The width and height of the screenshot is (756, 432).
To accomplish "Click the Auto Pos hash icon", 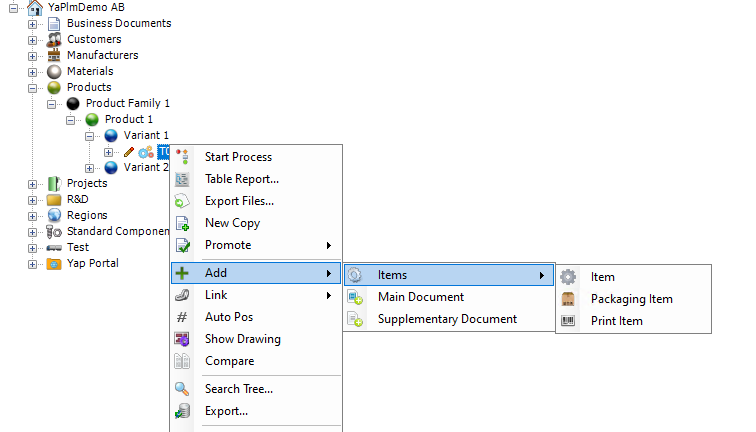I will click(x=182, y=317).
